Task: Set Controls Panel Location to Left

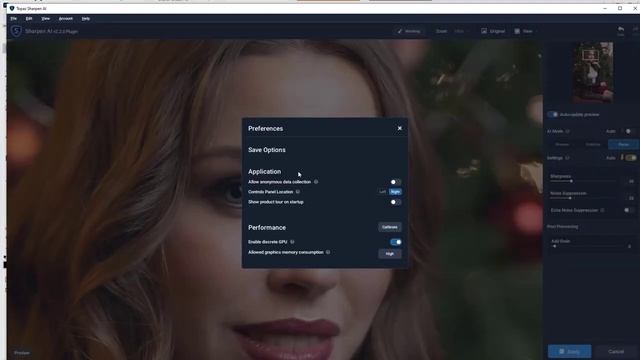Action: (382, 192)
